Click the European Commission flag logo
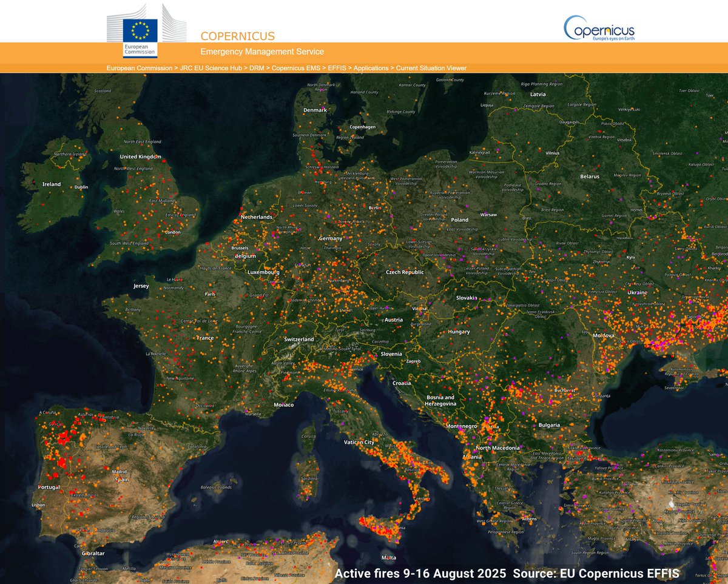Viewport: 728px width, 584px height. (139, 30)
